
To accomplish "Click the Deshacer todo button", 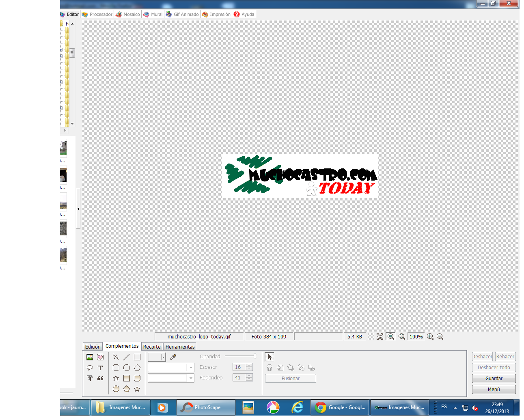I will coord(494,367).
